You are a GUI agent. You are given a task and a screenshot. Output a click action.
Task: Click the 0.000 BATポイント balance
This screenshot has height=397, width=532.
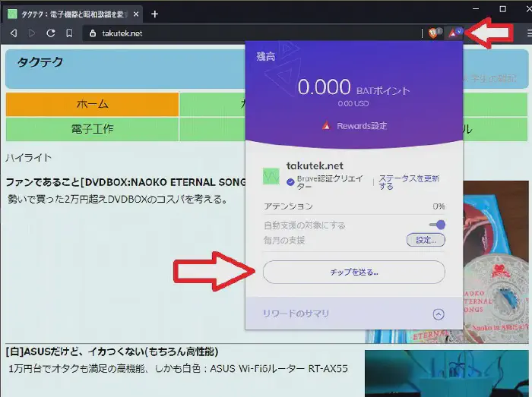point(354,87)
